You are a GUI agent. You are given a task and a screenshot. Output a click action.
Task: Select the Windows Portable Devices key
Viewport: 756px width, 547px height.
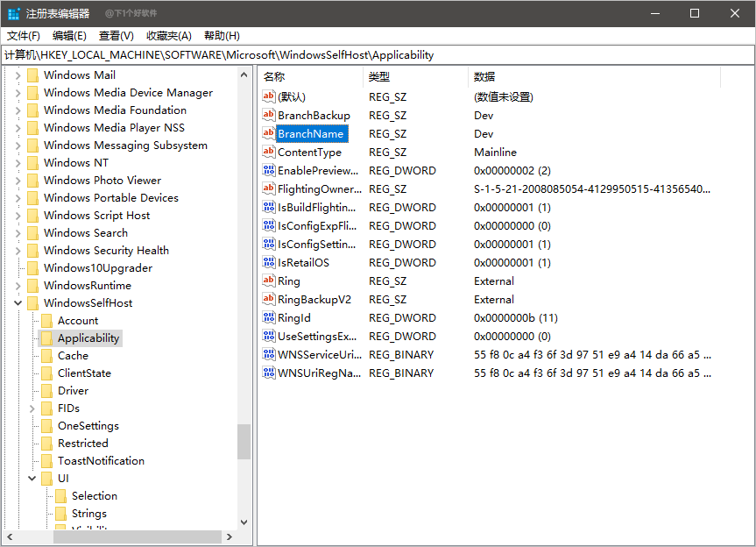coord(111,198)
